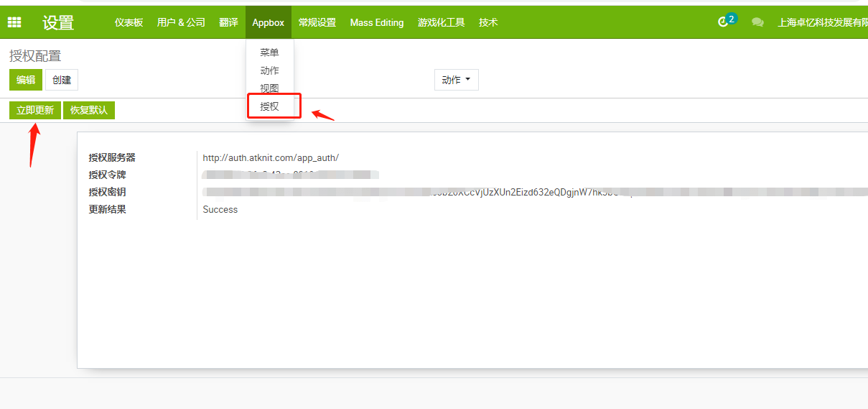
Task: Open the company switcher 上海卓忆科技发展
Action: click(822, 22)
